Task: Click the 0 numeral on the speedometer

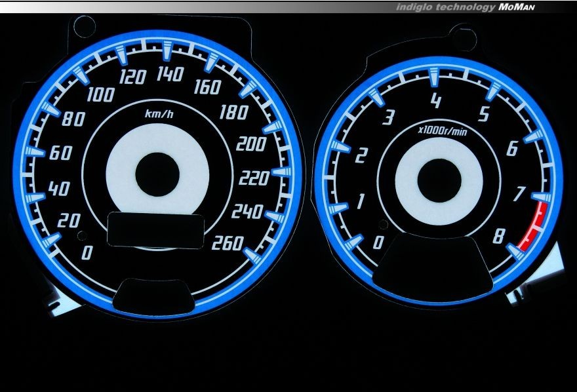Action: 86,252
